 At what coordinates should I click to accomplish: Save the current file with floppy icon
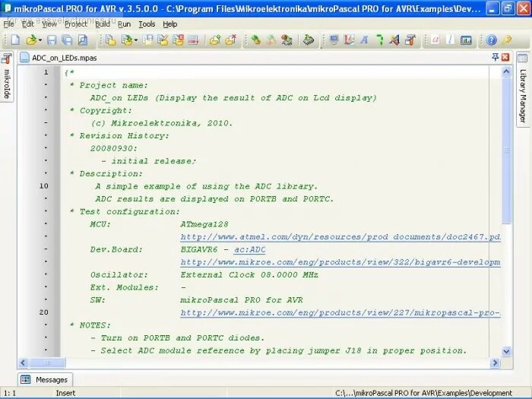(x=52, y=40)
